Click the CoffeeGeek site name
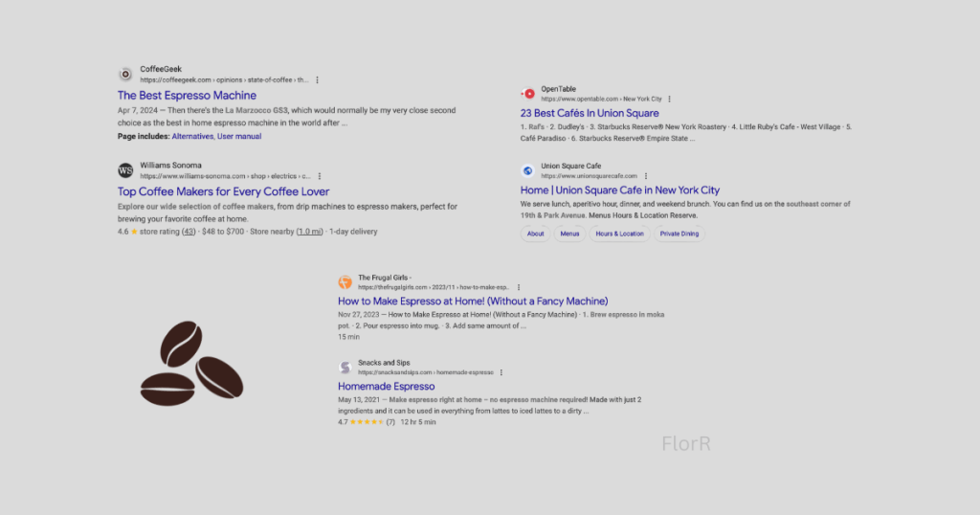Image resolution: width=980 pixels, height=515 pixels. (161, 69)
